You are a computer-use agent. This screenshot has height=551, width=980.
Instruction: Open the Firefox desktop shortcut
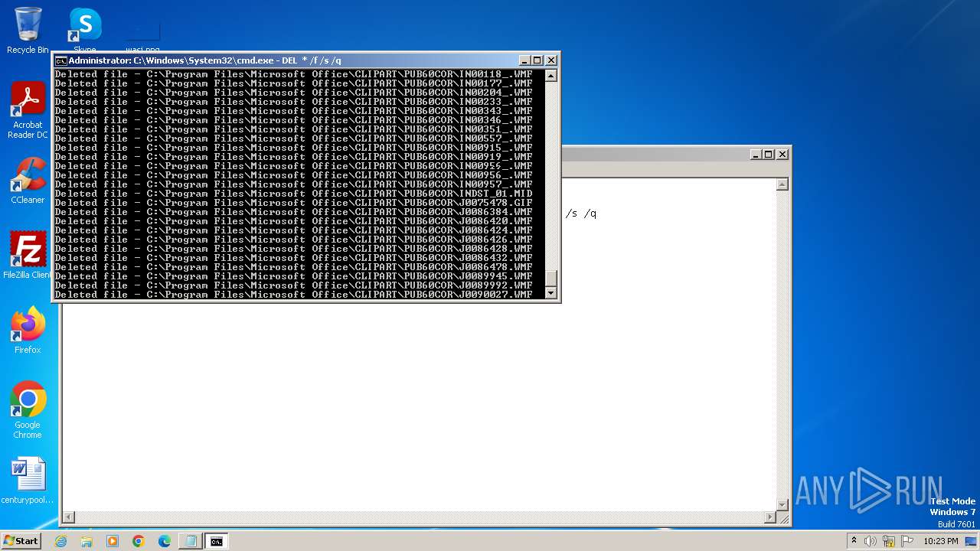click(28, 331)
